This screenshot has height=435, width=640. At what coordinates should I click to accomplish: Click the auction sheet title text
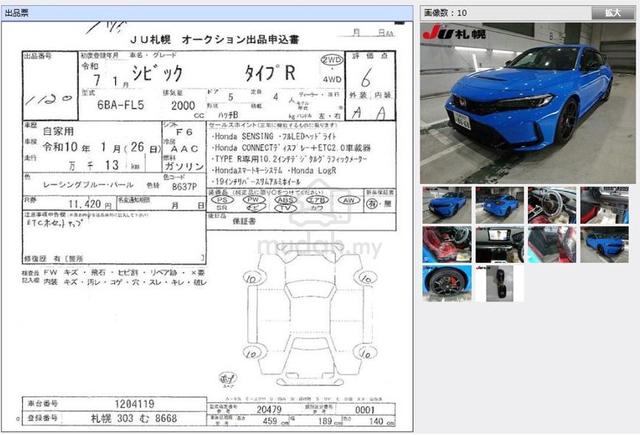[214, 40]
